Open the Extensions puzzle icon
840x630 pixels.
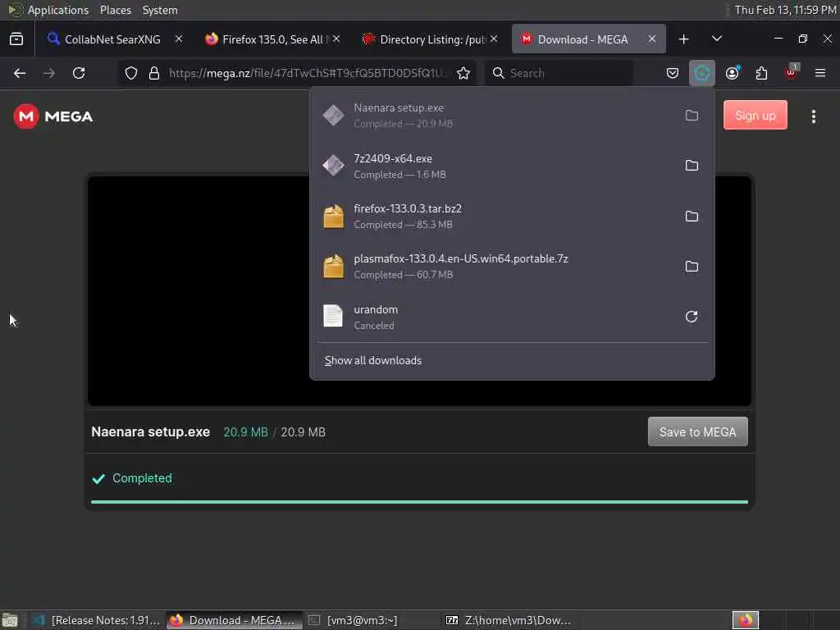[x=761, y=73]
